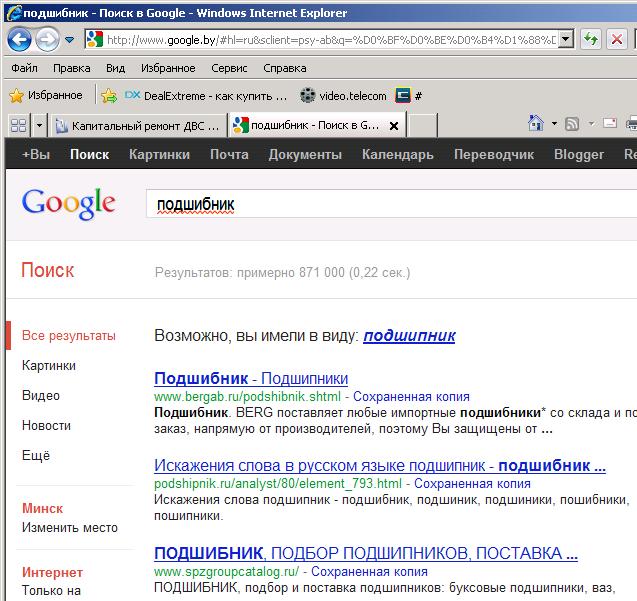Image resolution: width=637 pixels, height=601 pixels.
Task: Click the RSS feeds icon
Action: [x=572, y=124]
